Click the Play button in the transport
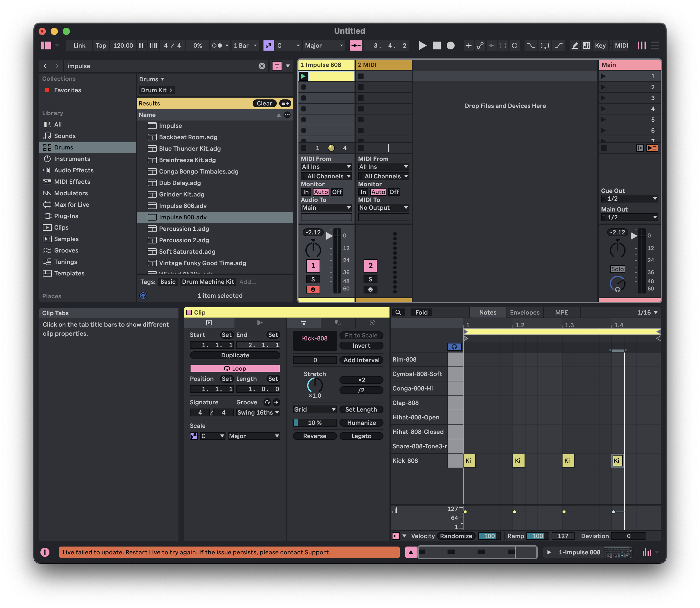The height and width of the screenshot is (608, 700). pos(422,45)
